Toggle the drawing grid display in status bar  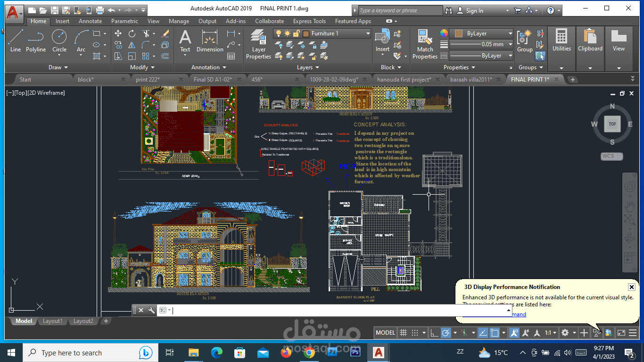click(x=404, y=333)
